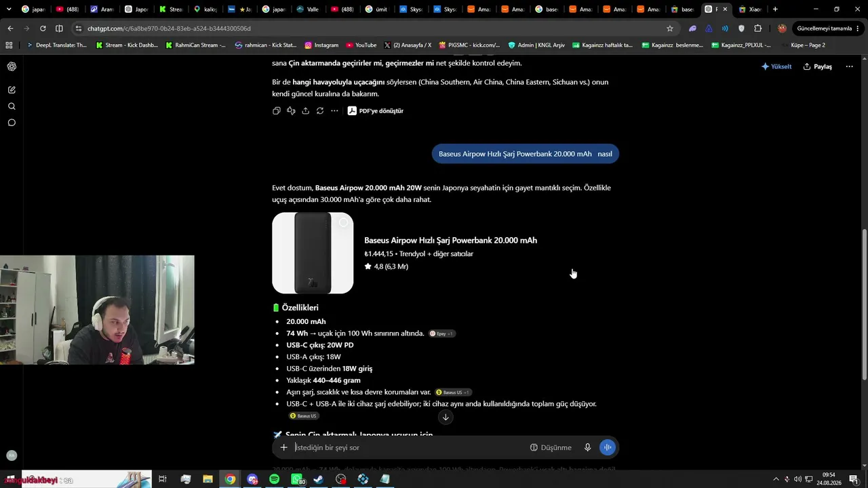Switch to the kalkış maps tab

(x=205, y=9)
